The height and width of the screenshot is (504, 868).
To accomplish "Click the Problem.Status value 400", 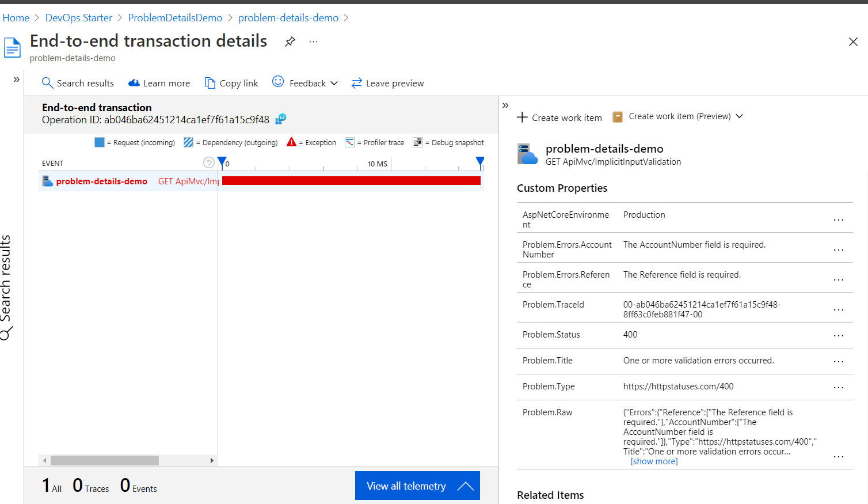I will click(x=630, y=335).
